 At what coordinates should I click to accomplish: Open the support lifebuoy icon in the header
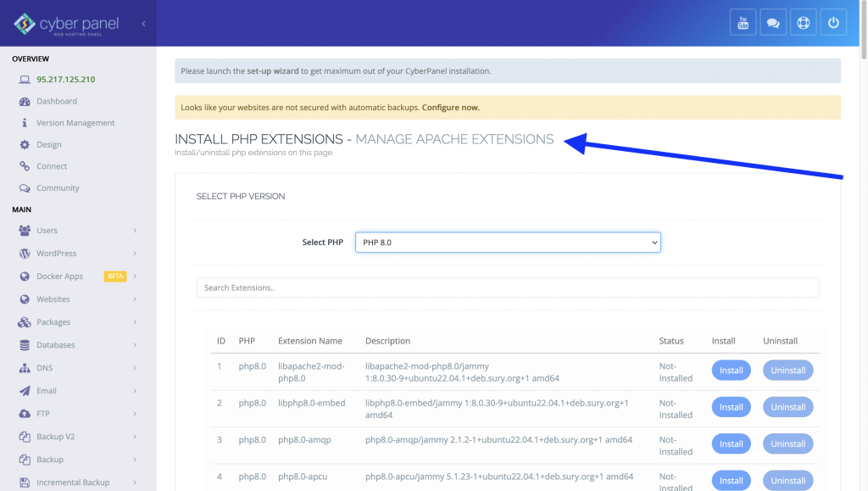click(x=804, y=23)
